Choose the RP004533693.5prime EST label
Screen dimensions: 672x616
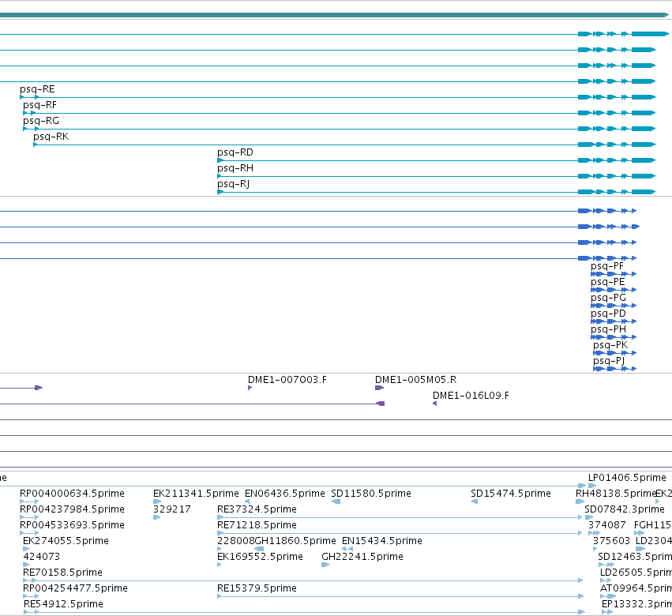(x=72, y=525)
